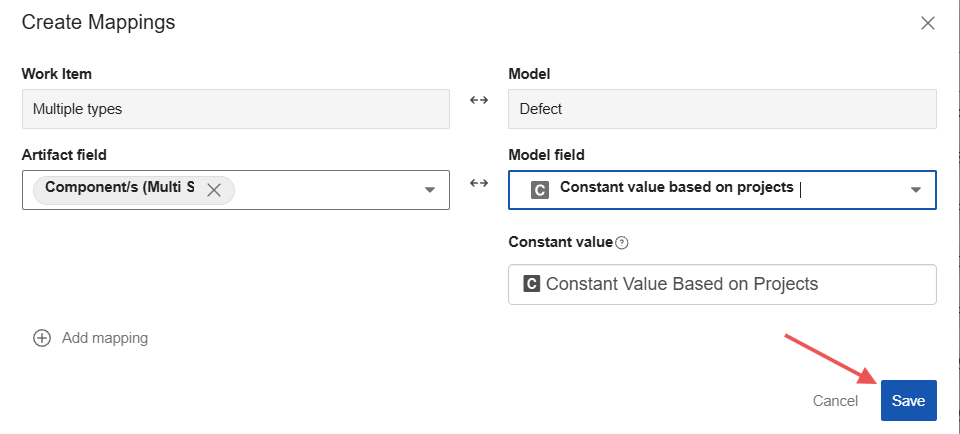Expand the Artifact field dropdown arrow
The height and width of the screenshot is (434, 960).
[x=430, y=190]
